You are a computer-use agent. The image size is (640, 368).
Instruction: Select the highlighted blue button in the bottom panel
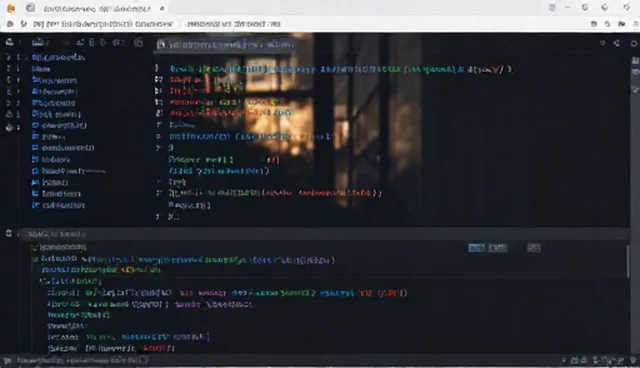click(x=476, y=248)
